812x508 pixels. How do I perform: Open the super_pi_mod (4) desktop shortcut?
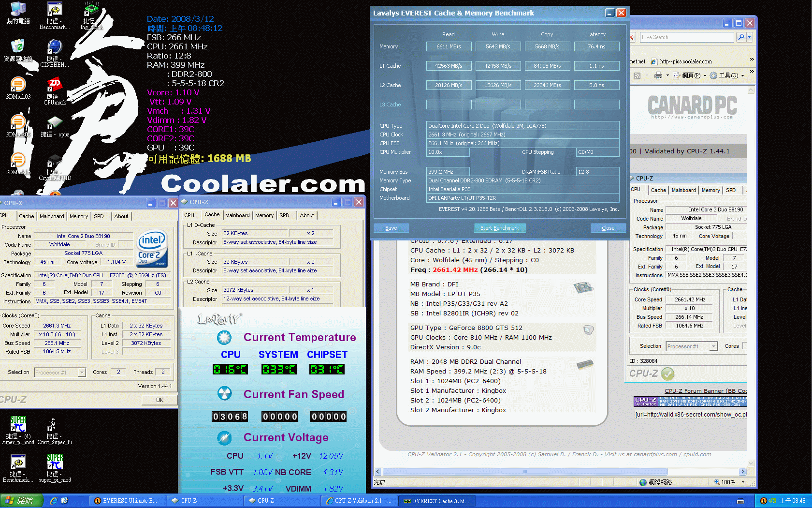click(x=18, y=431)
